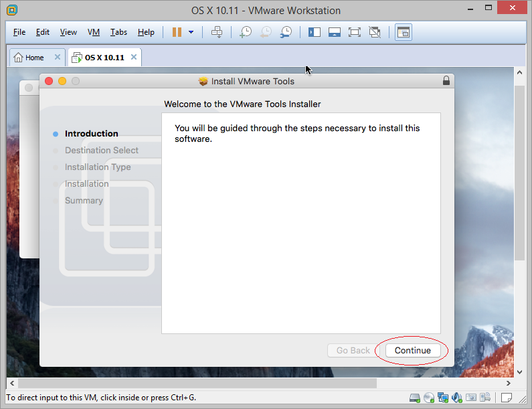Click the disabled Go Back button
This screenshot has width=532, height=409.
pos(353,350)
